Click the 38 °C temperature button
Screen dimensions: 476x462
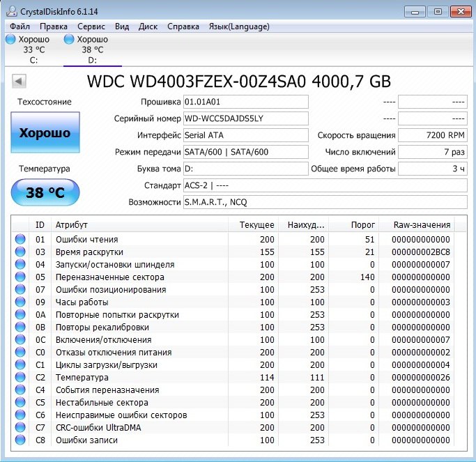[45, 193]
